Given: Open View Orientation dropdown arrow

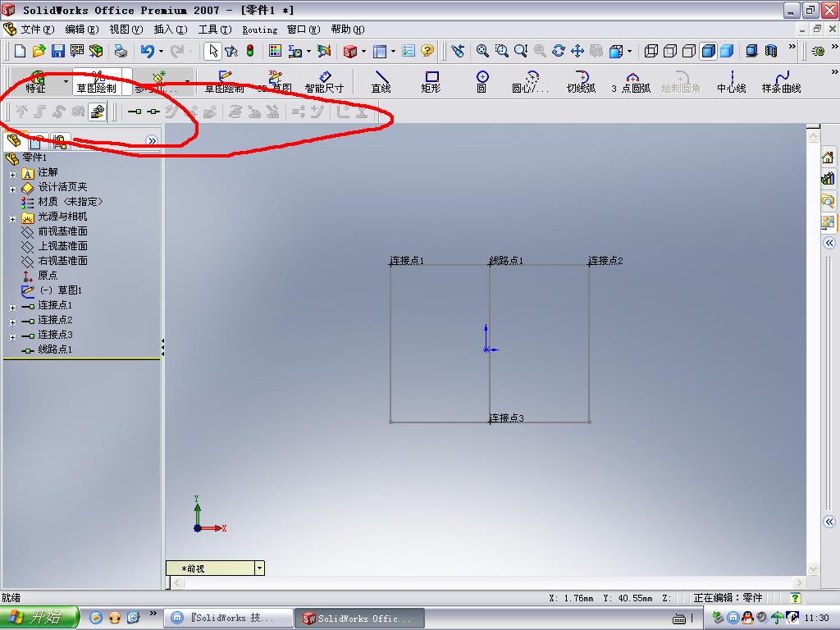Looking at the screenshot, I should pos(629,52).
